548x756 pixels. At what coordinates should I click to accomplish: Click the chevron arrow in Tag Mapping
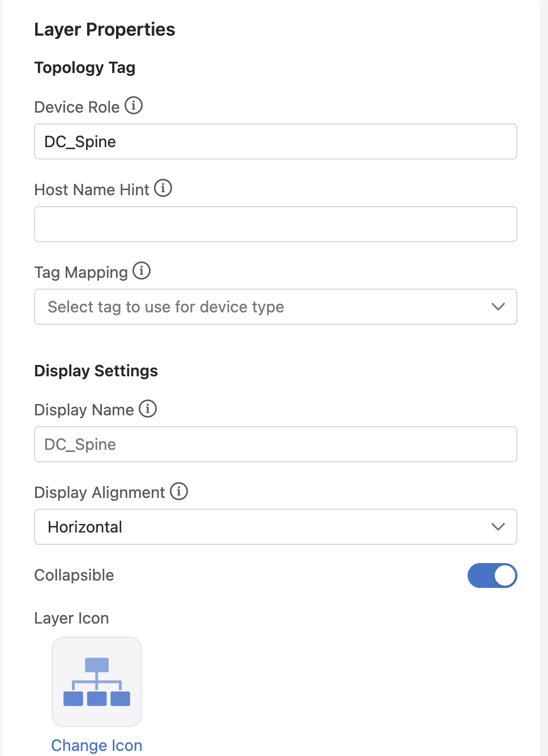(498, 307)
